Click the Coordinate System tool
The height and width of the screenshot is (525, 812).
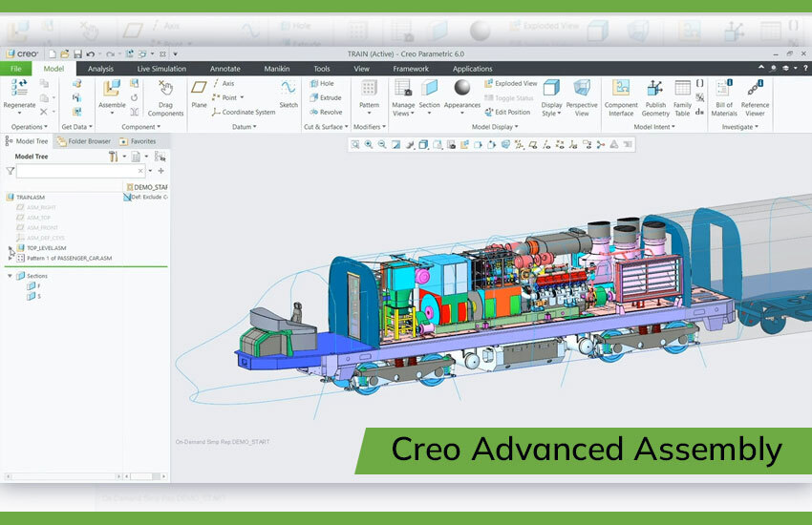pyautogui.click(x=243, y=112)
